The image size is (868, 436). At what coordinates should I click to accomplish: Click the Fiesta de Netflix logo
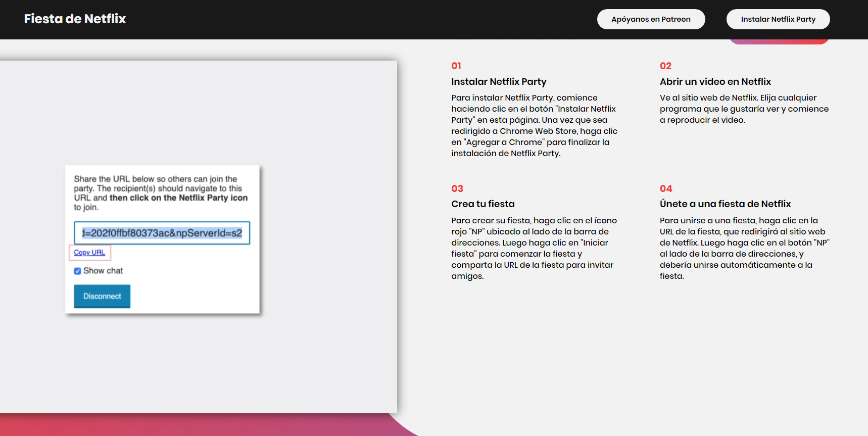coord(75,19)
